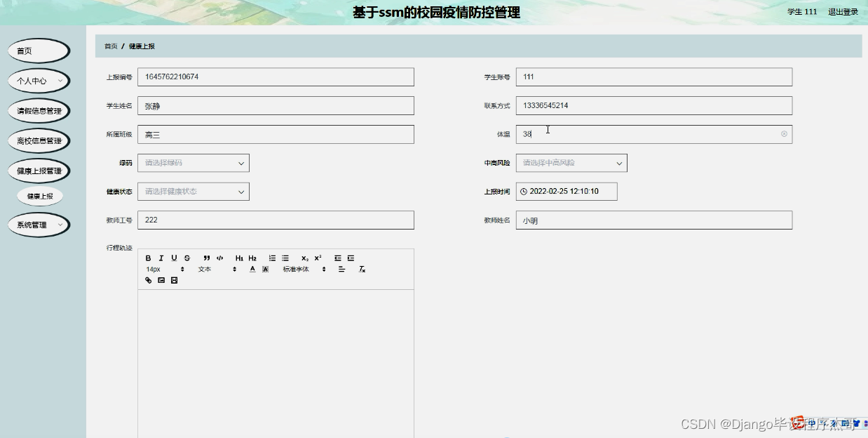Expand the 系统管理 sidebar menu
868x438 pixels.
click(39, 225)
